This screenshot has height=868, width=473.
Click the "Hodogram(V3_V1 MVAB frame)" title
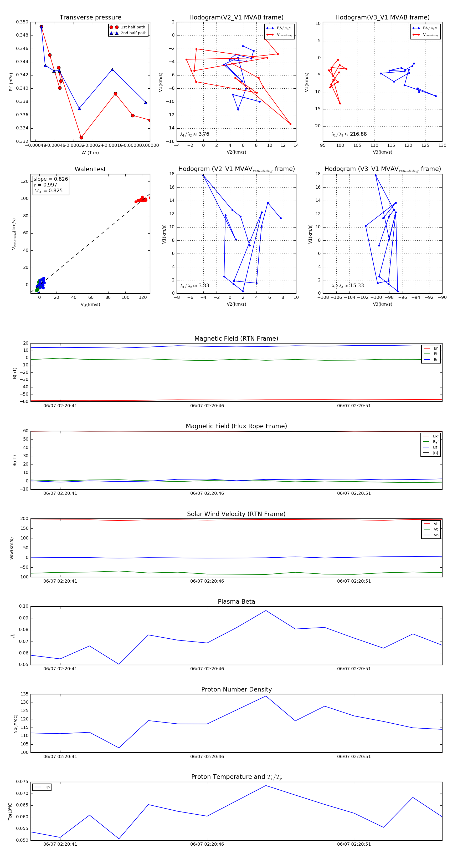pyautogui.click(x=382, y=18)
